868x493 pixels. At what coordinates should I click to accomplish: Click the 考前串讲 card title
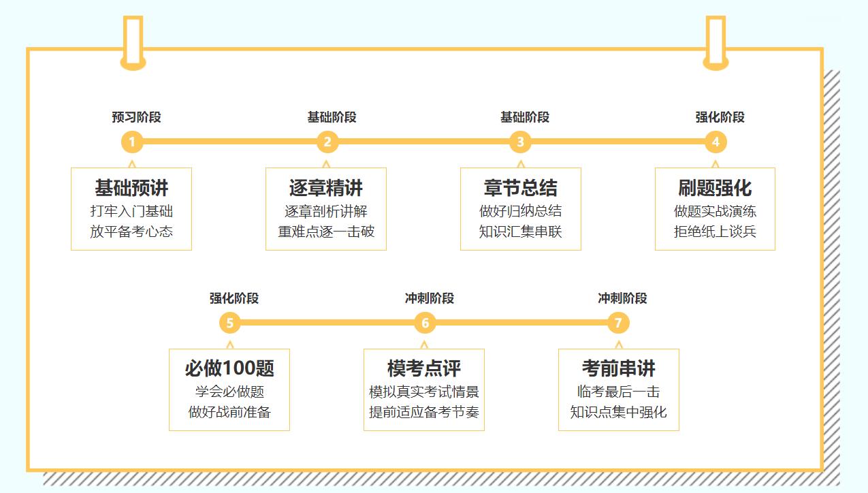tap(617, 368)
